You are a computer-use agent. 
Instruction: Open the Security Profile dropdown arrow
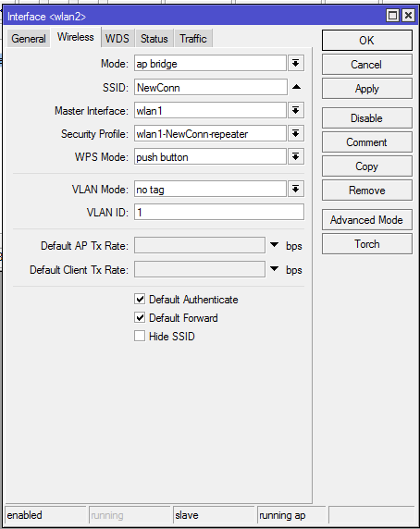(296, 133)
